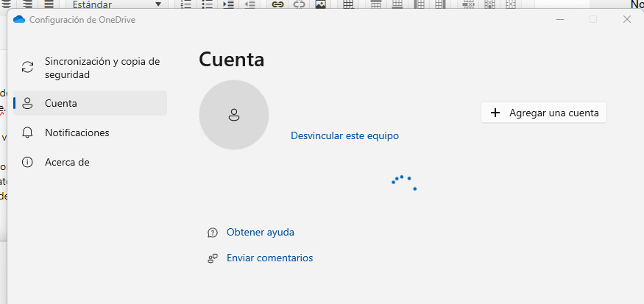Click insert table icon in editor toolbar
This screenshot has width=644, height=304.
pyautogui.click(x=348, y=4)
